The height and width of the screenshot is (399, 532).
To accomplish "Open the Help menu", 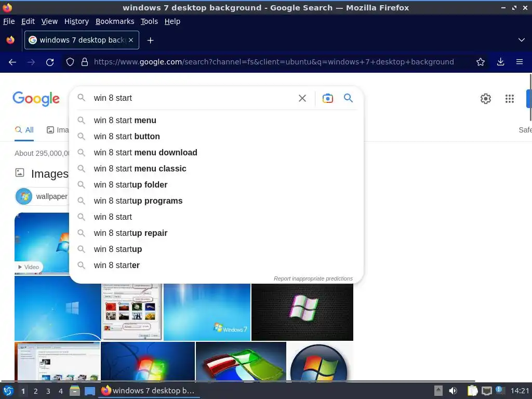I will point(172,21).
